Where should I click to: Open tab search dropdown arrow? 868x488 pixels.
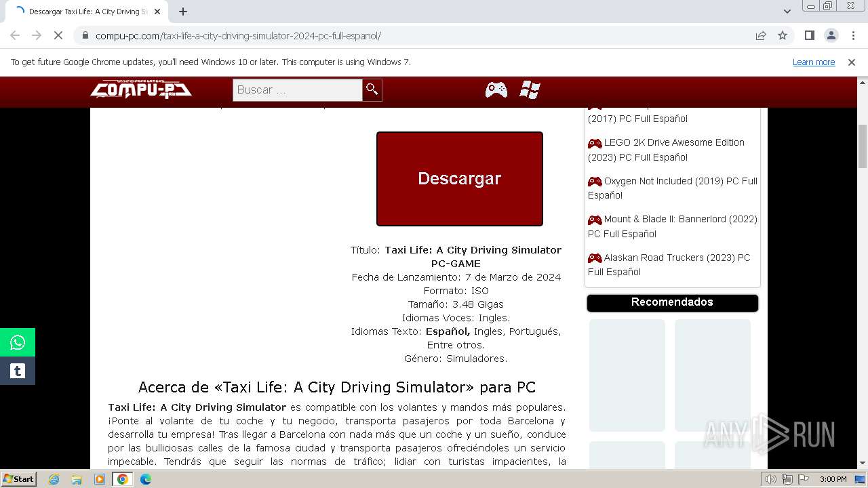click(787, 12)
